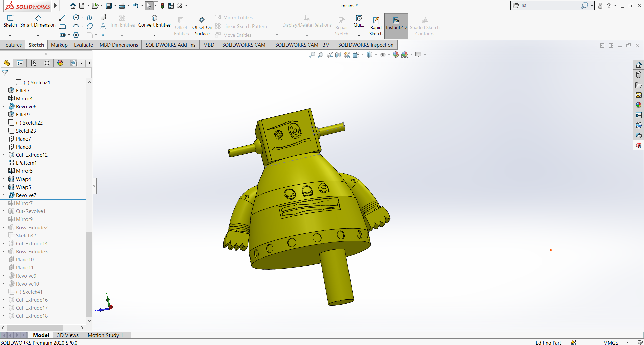Image resolution: width=644 pixels, height=345 pixels.
Task: Activate the Spline sketch tool
Action: pyautogui.click(x=89, y=17)
